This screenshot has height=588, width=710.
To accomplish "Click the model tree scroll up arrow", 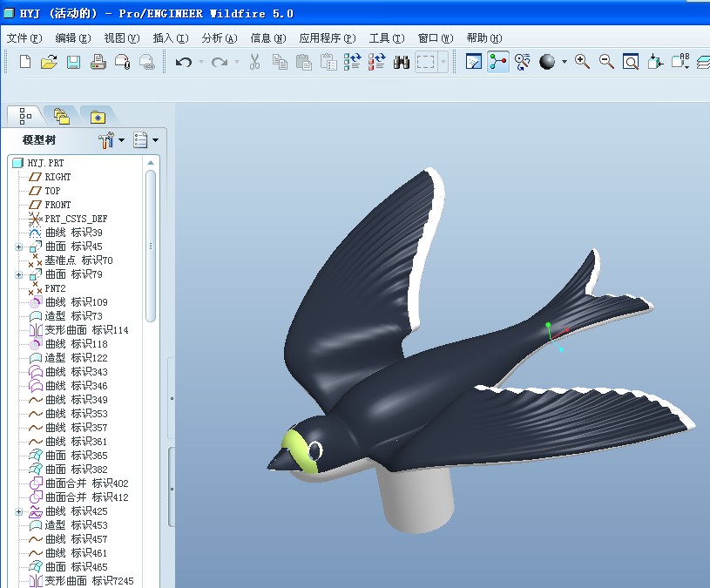I will point(151,163).
